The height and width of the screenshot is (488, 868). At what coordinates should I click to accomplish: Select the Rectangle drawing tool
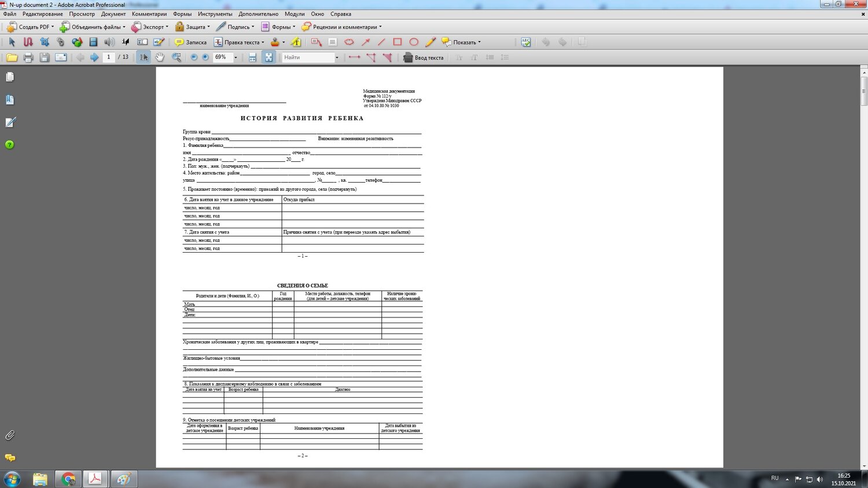pyautogui.click(x=398, y=42)
